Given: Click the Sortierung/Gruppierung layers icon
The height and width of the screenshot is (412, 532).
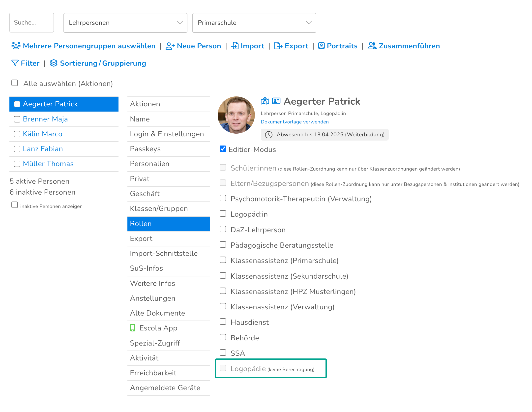Looking at the screenshot, I should [54, 63].
